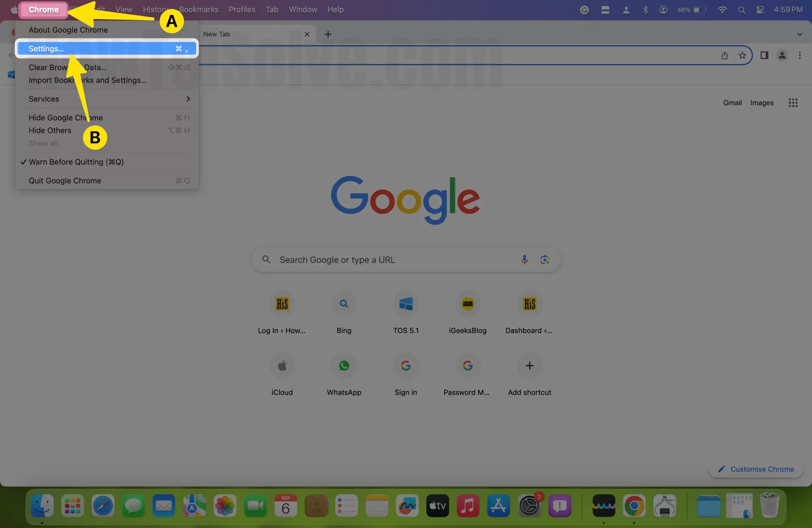Viewport: 812px width, 528px height.
Task: Open the Window menu
Action: (303, 9)
